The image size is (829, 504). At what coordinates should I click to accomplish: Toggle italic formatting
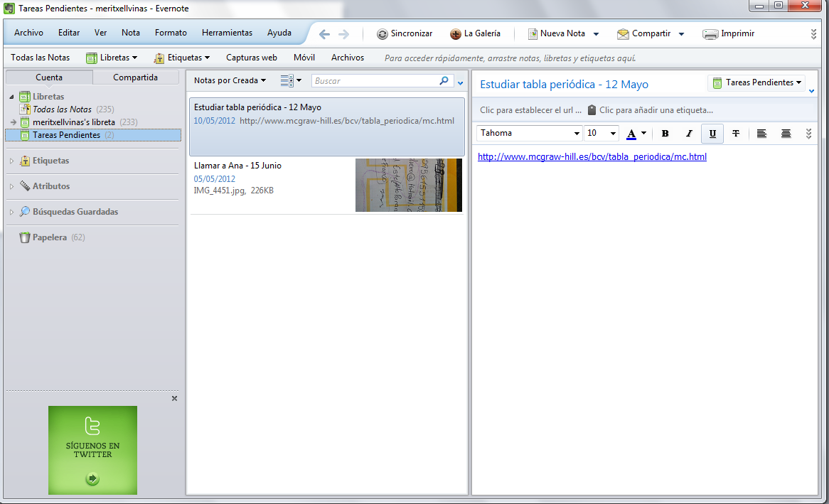click(688, 134)
